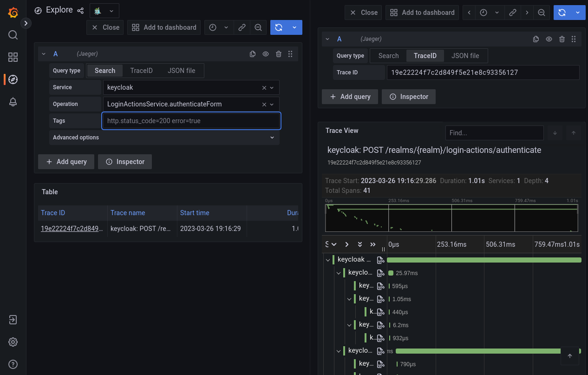Delete query A with the trash icon
The width and height of the screenshot is (588, 375).
[x=278, y=54]
